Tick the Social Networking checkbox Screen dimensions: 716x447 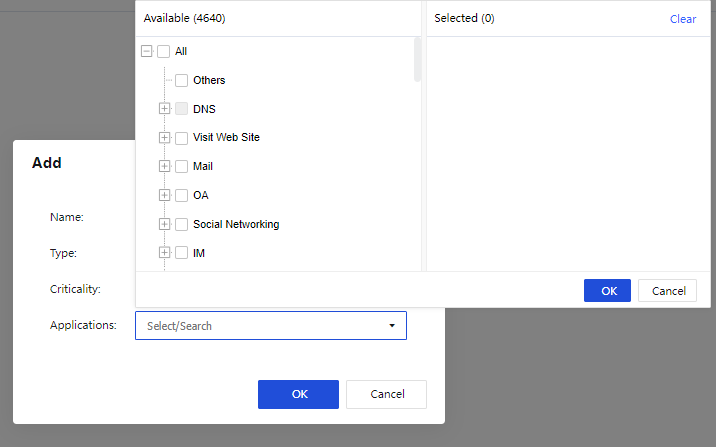182,224
